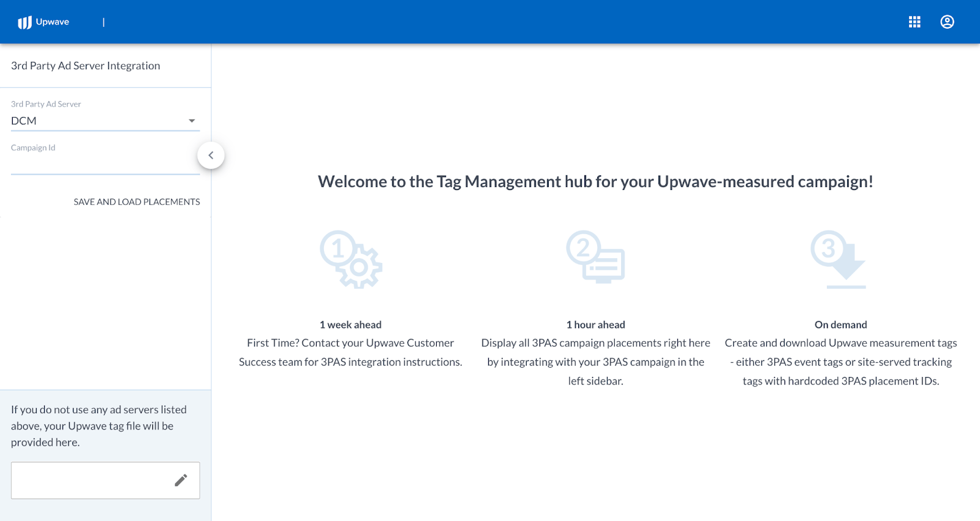Collapse the left sidebar with chevron button

pyautogui.click(x=211, y=155)
